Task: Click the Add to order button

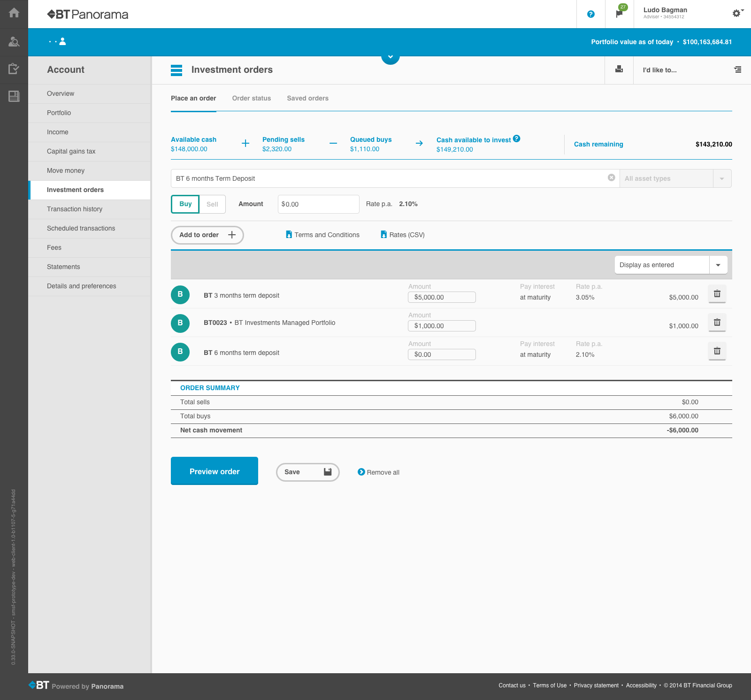Action: click(x=207, y=235)
